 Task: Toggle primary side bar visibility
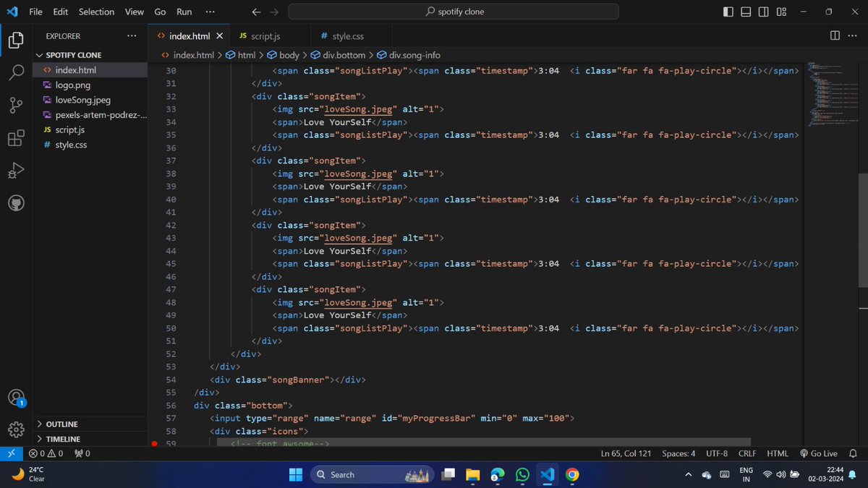click(x=728, y=12)
